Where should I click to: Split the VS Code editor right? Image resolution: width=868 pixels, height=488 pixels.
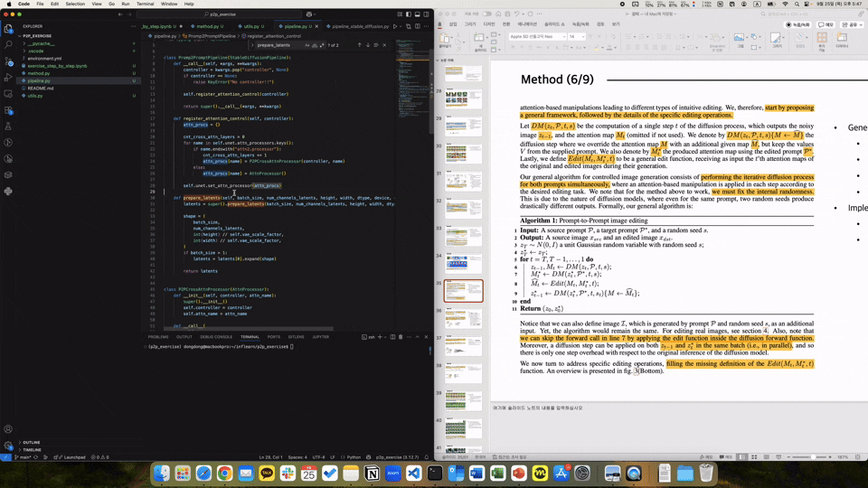417,26
